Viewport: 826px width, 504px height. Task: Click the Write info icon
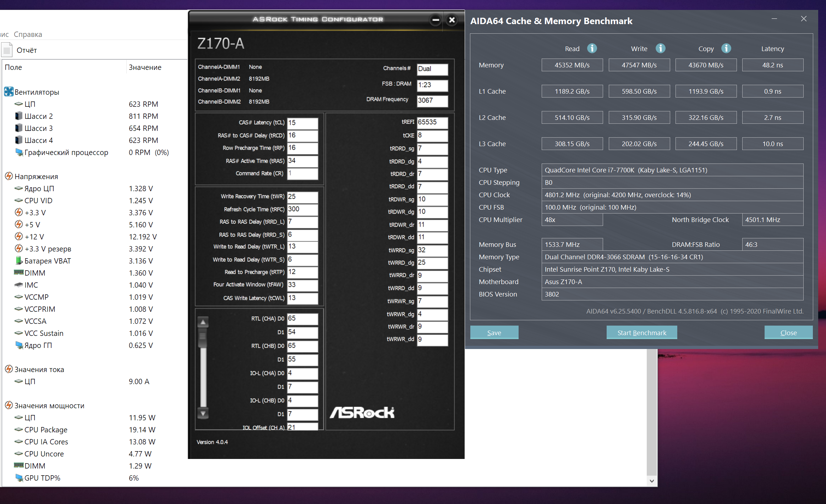(660, 48)
